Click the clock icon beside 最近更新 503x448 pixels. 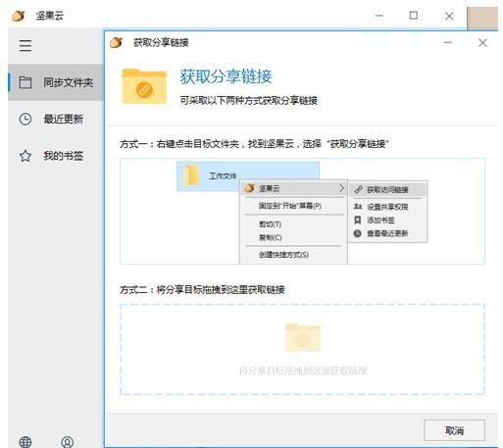pos(25,119)
